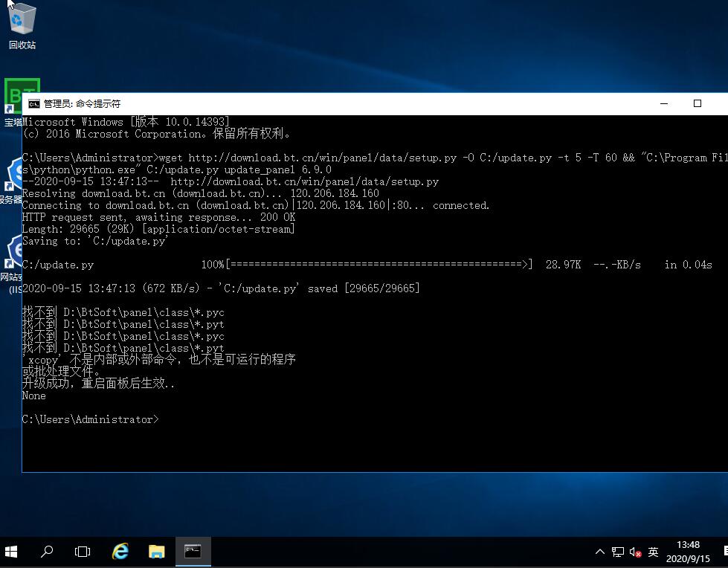The width and height of the screenshot is (728, 568).
Task: Expand the hidden system tray icons
Action: [x=600, y=552]
